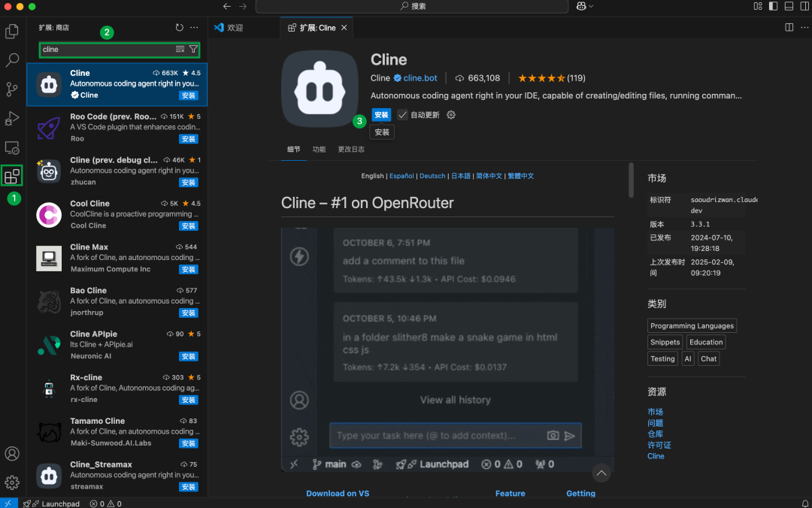Open the Explorer view in activity bar
This screenshot has height=508, width=812.
[x=12, y=32]
